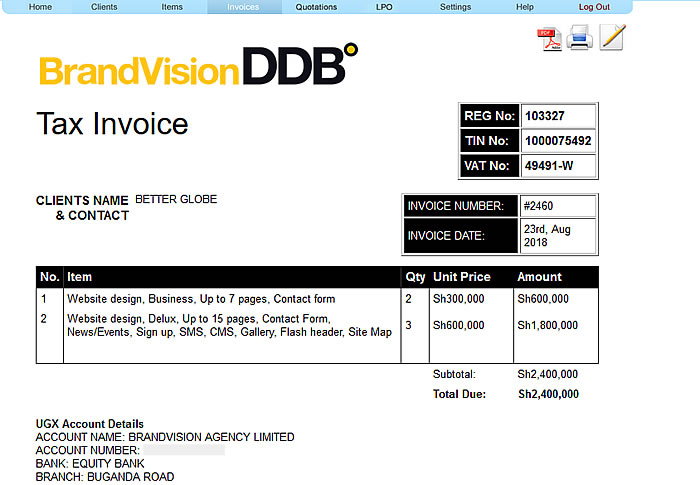Open the Quotations menu

316,7
